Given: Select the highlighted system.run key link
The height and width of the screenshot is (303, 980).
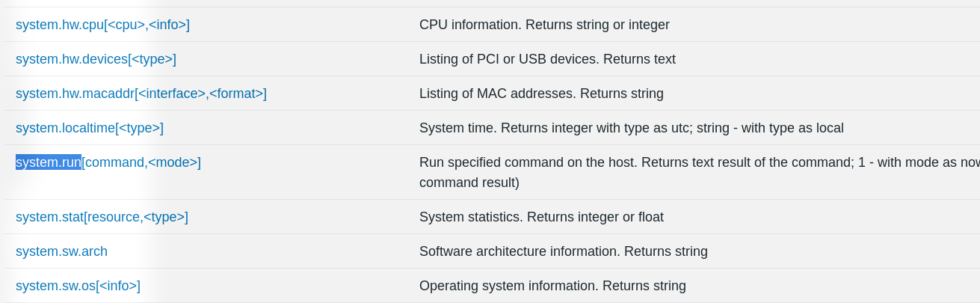Looking at the screenshot, I should (x=49, y=162).
